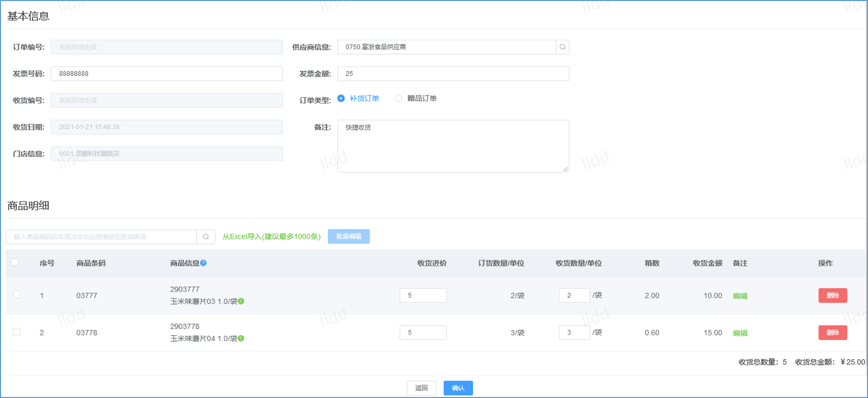Image resolution: width=868 pixels, height=398 pixels.
Task: Click 编辑 remark link for row 1
Action: tap(740, 296)
